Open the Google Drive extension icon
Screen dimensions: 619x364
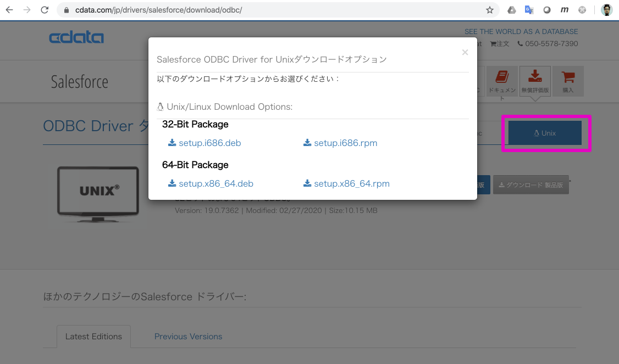click(512, 10)
